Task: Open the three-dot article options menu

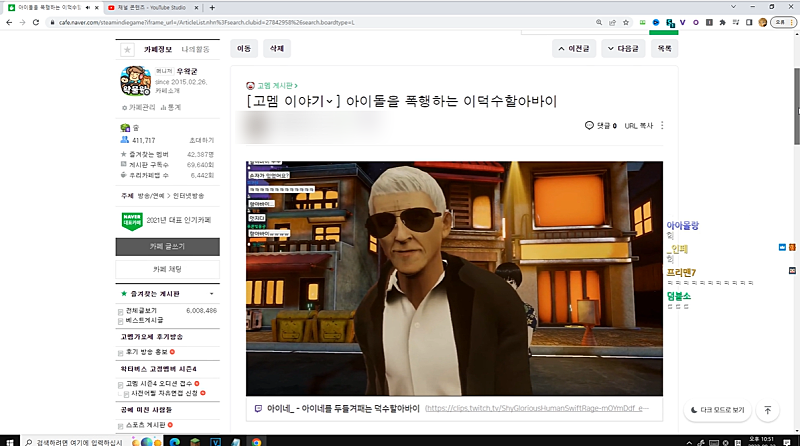Action: (662, 126)
